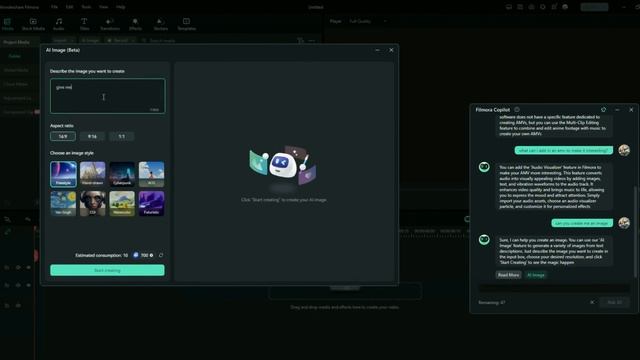
Task: Open the Transitions tab
Action: [110, 24]
